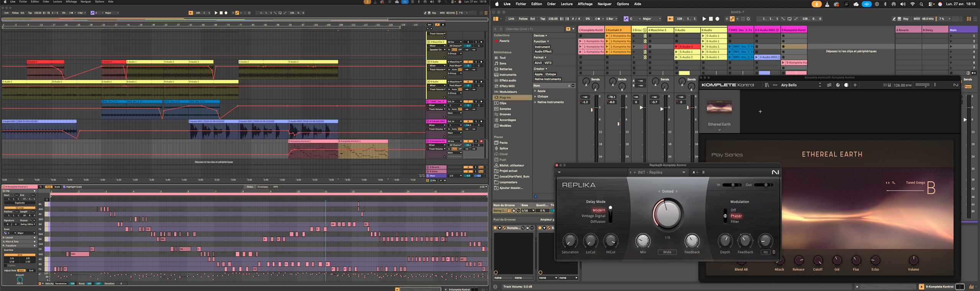Click the orange Automation Arm icon in Session window

coord(732,19)
